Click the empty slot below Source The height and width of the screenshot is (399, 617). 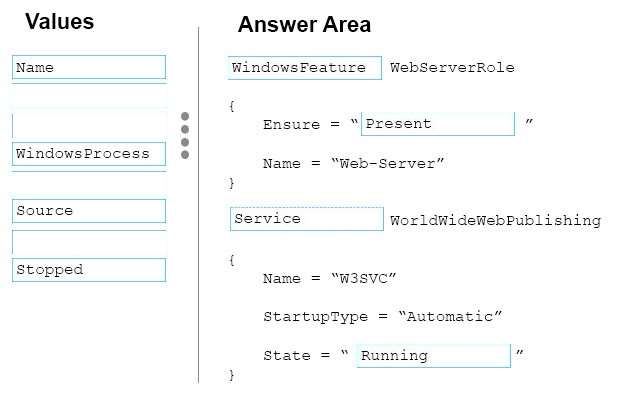click(x=89, y=242)
